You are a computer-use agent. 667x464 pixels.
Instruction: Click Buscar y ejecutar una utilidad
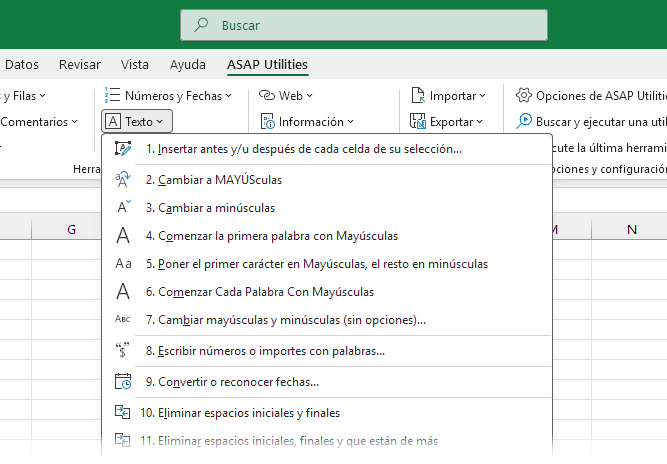[591, 122]
